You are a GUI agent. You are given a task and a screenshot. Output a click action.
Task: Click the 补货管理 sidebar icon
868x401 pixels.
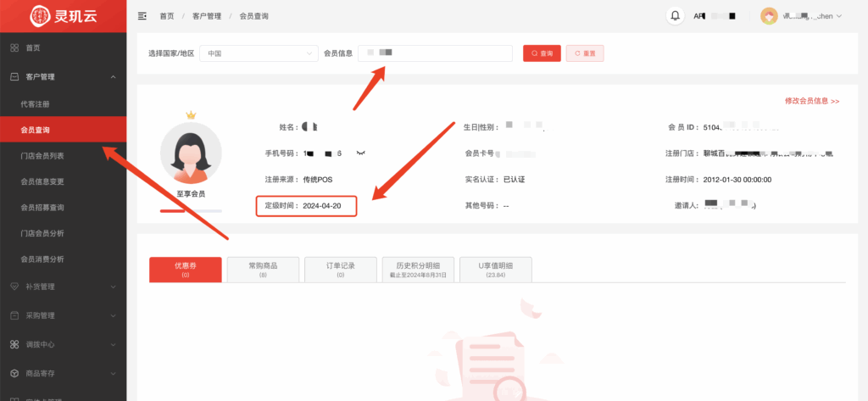(15, 287)
